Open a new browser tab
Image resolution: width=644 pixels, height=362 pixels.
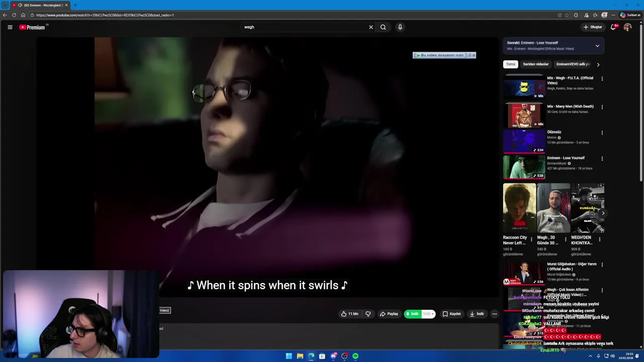pyautogui.click(x=75, y=5)
